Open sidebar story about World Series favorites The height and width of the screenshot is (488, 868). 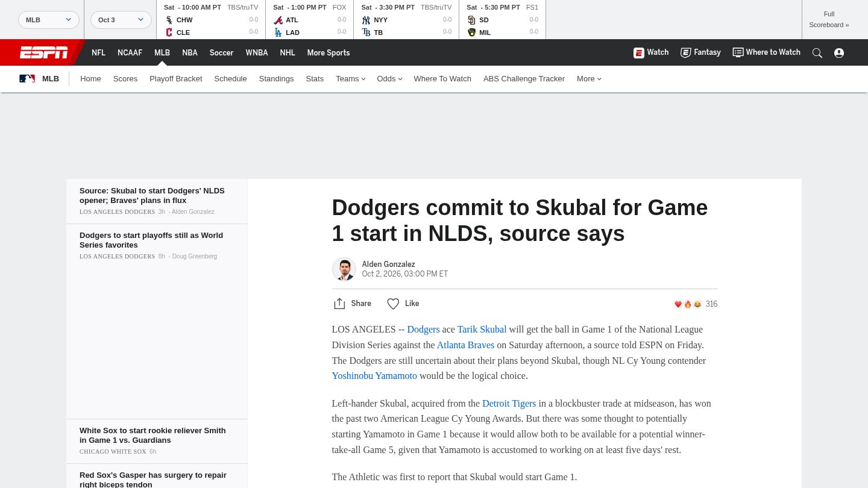coord(151,240)
